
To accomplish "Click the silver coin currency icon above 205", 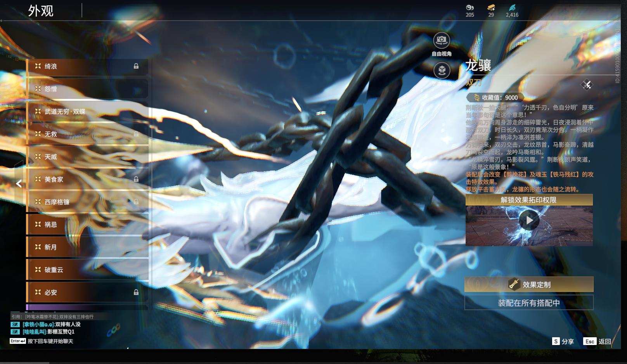I will (470, 7).
